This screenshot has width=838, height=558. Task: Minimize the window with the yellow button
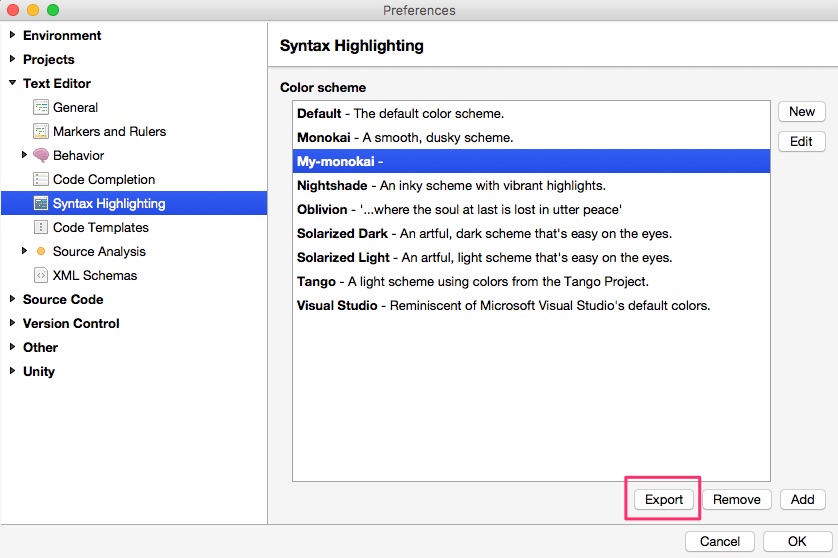[x=33, y=10]
